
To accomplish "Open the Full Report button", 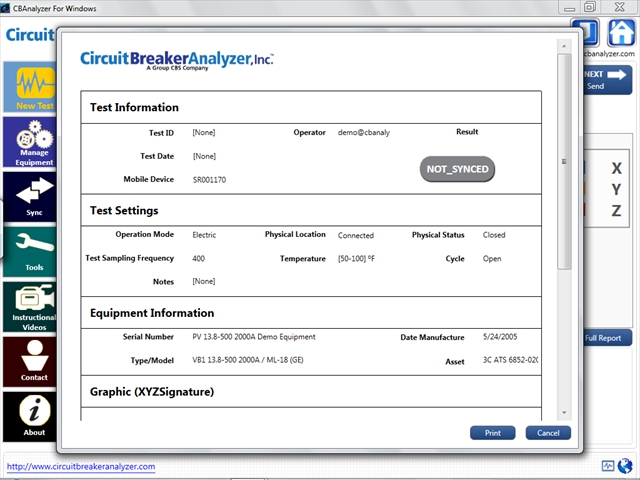I will [607, 338].
